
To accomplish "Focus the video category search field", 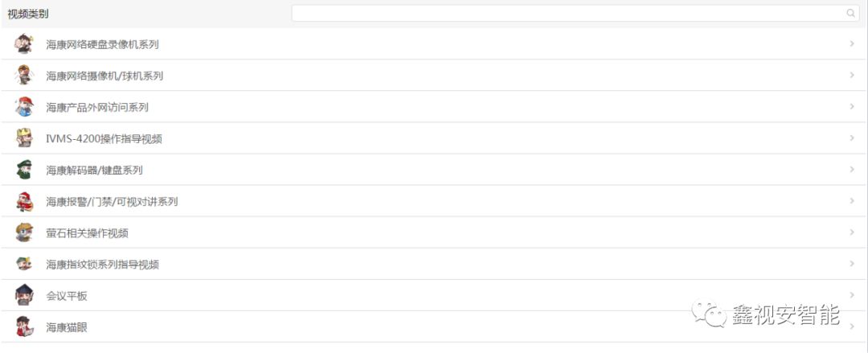I will coord(575,14).
